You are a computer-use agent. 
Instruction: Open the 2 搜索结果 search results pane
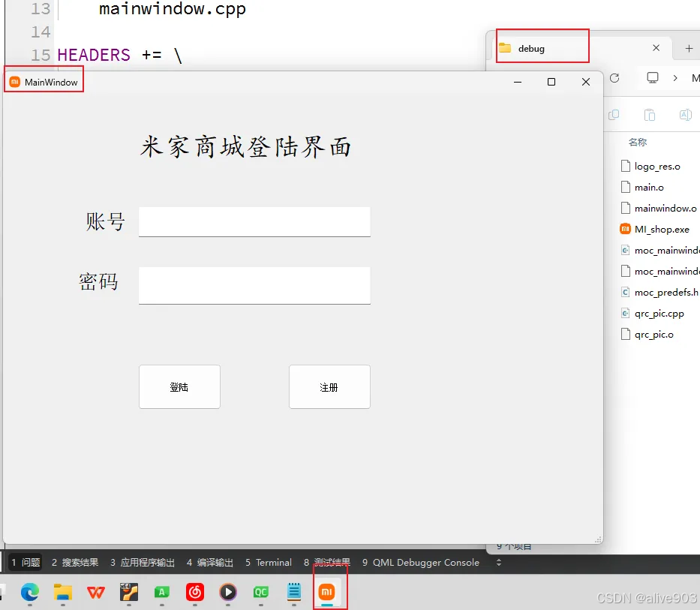(x=75, y=562)
